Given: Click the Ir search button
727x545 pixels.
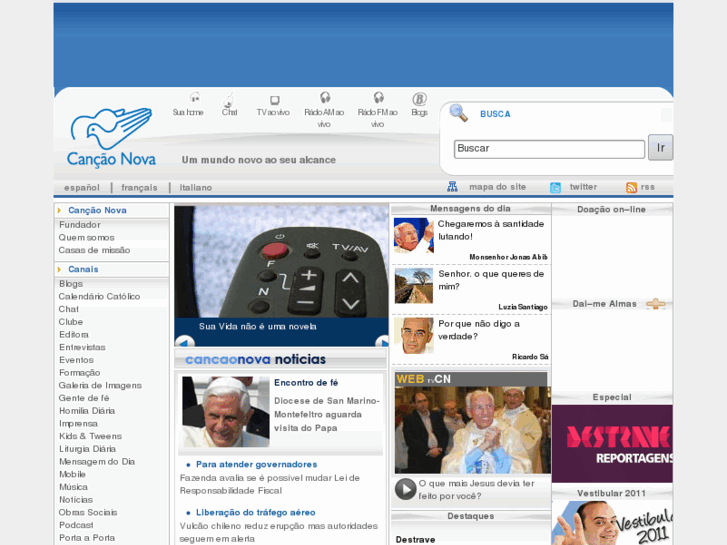Looking at the screenshot, I should pyautogui.click(x=660, y=147).
